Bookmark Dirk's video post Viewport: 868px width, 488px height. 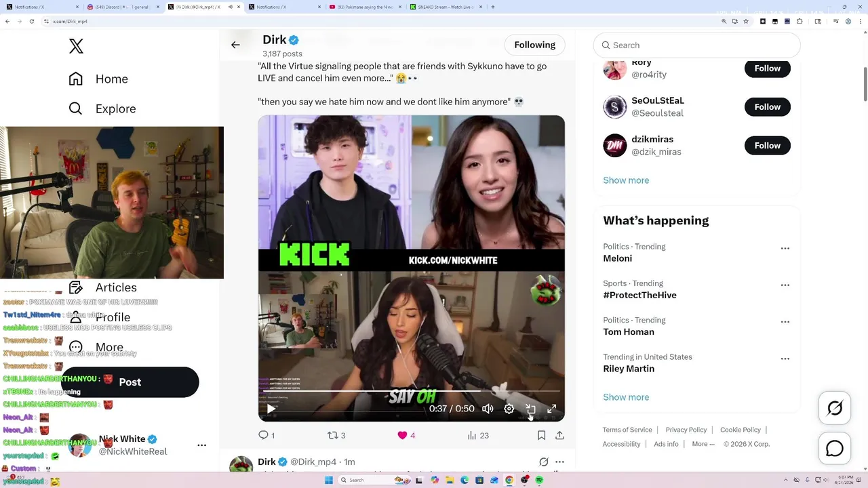(541, 435)
